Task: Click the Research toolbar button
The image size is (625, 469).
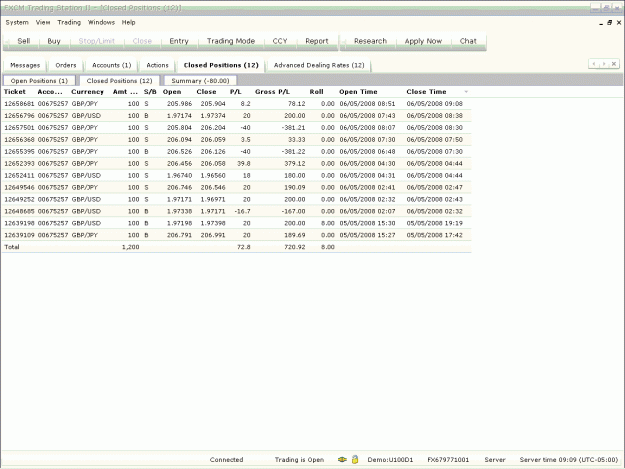Action: (x=370, y=41)
